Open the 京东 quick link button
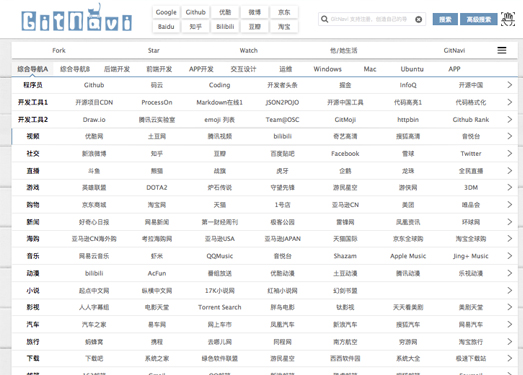Viewport: 523px width, 375px height. [x=284, y=12]
